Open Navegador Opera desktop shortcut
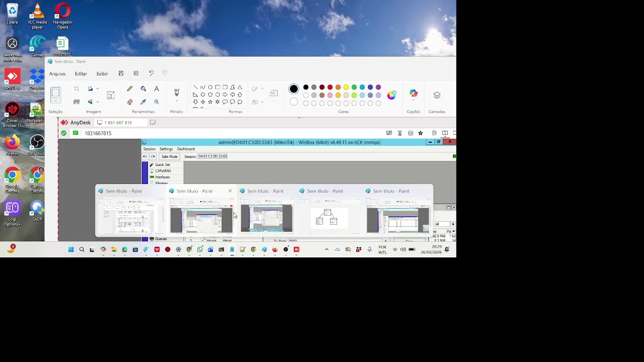This screenshot has width=644, height=362. point(62,17)
